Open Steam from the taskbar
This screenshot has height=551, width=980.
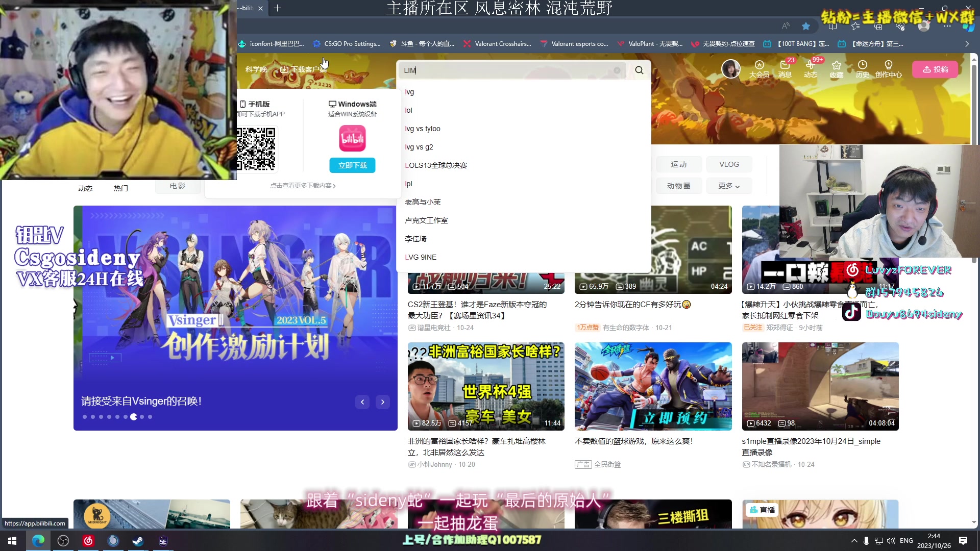tap(138, 541)
